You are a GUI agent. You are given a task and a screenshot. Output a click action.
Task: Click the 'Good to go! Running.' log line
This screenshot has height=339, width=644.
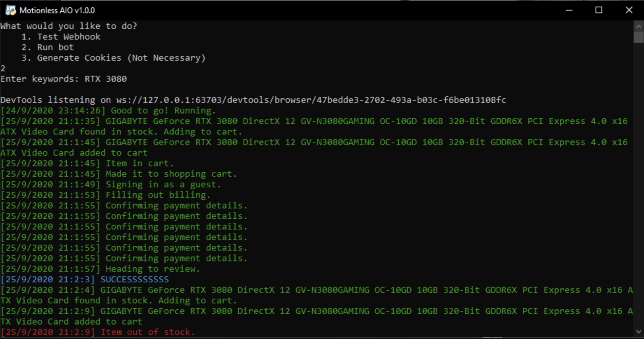(x=108, y=111)
